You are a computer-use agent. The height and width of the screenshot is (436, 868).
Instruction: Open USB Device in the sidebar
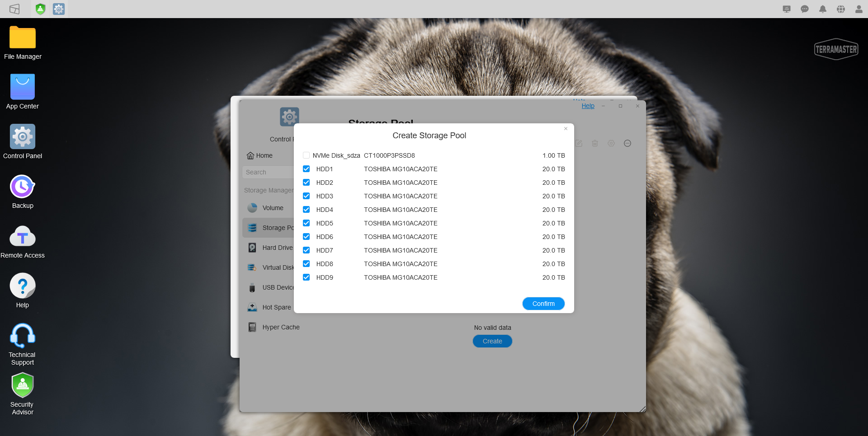click(x=268, y=287)
